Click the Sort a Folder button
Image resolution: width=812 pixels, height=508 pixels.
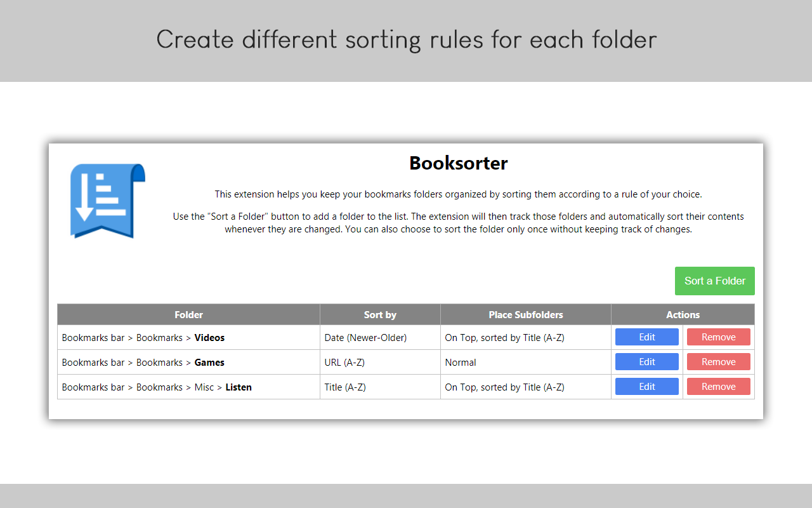(x=714, y=281)
